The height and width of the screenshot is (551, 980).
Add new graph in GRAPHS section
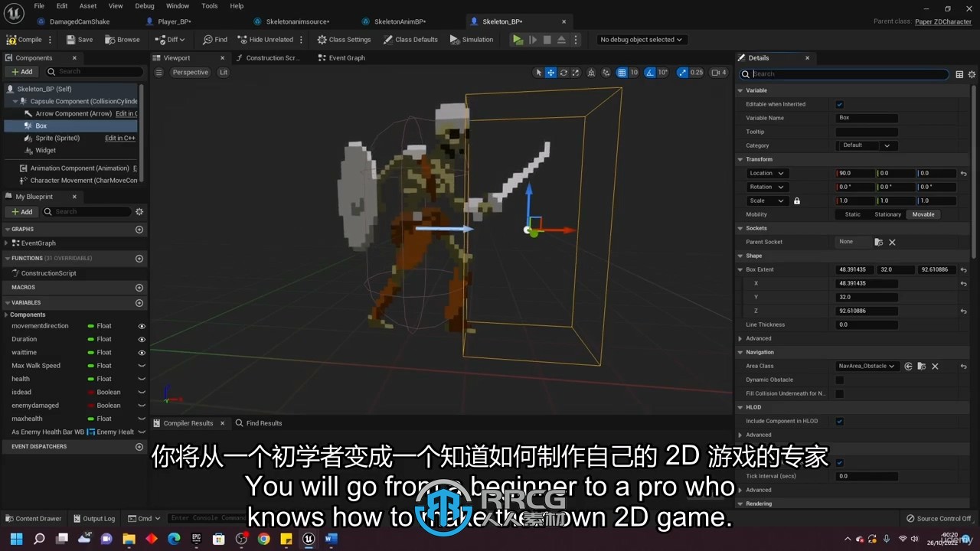coord(139,229)
